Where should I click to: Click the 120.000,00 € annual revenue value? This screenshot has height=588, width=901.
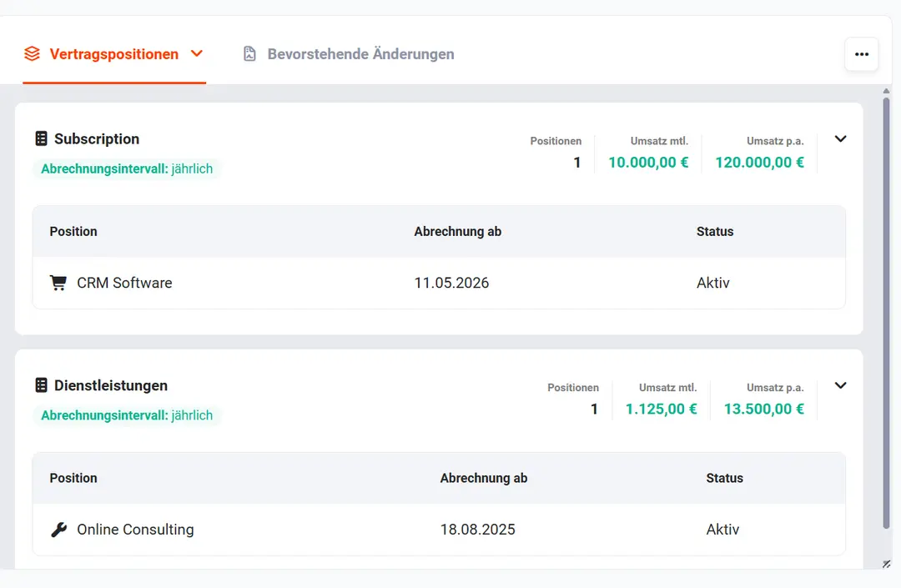point(760,163)
